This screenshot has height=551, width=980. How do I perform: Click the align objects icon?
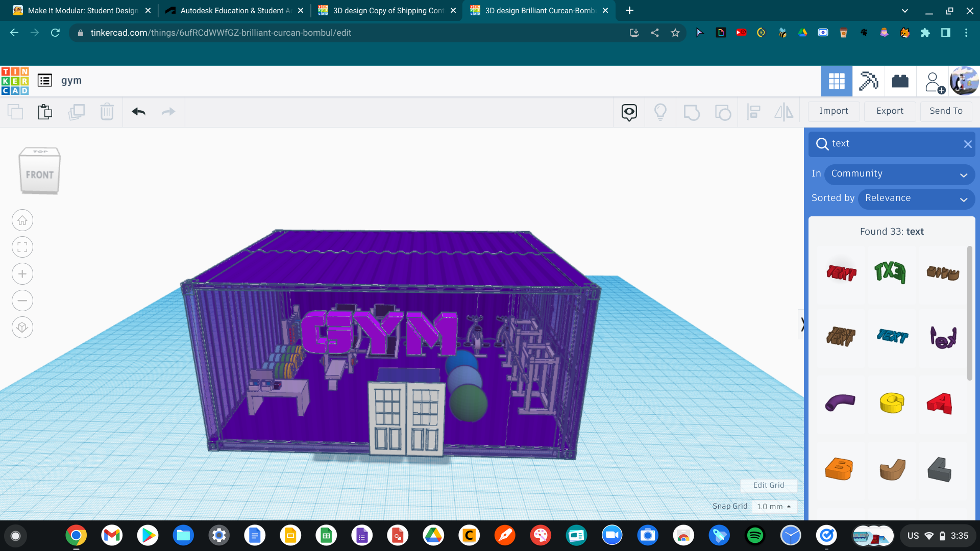pos(754,111)
